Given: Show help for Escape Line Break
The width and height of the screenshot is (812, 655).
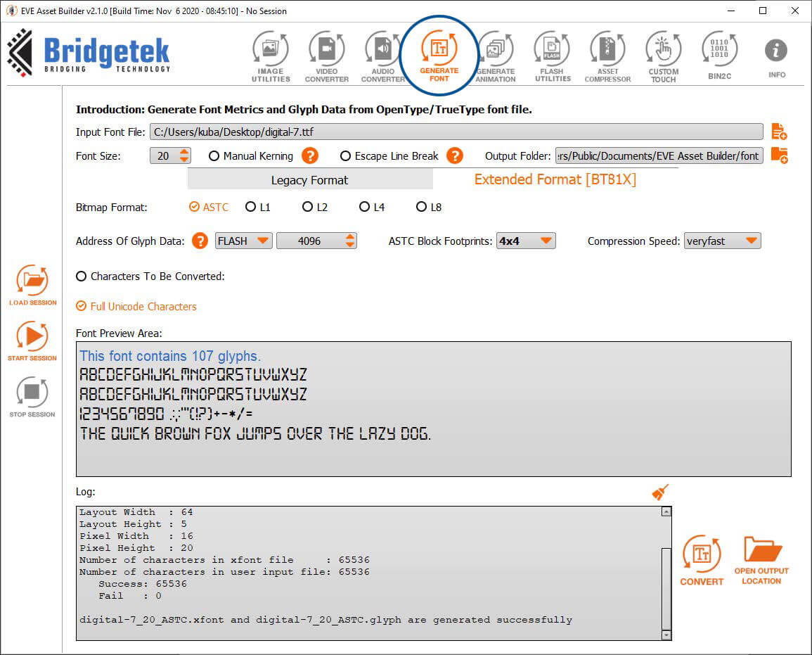Looking at the screenshot, I should click(455, 156).
